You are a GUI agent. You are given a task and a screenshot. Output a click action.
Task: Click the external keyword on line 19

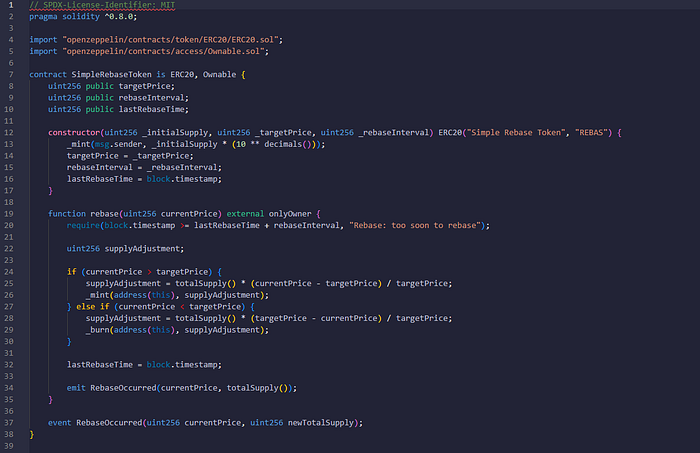[x=245, y=214]
